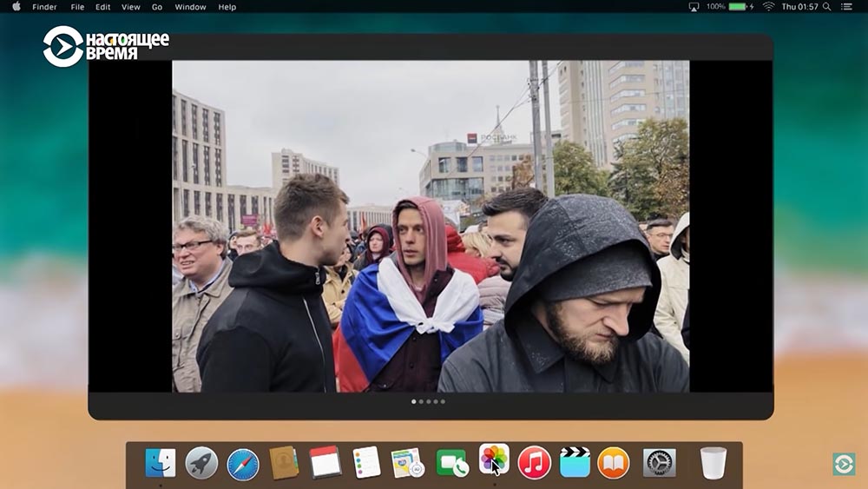The width and height of the screenshot is (868, 489).
Task: Open Finder from the dock
Action: click(x=161, y=462)
